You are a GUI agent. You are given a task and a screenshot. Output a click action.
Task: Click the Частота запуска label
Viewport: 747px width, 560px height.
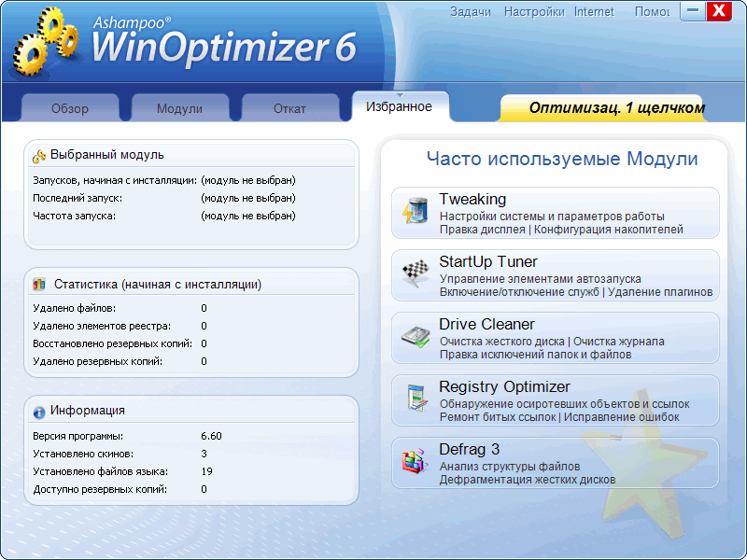pyautogui.click(x=75, y=216)
